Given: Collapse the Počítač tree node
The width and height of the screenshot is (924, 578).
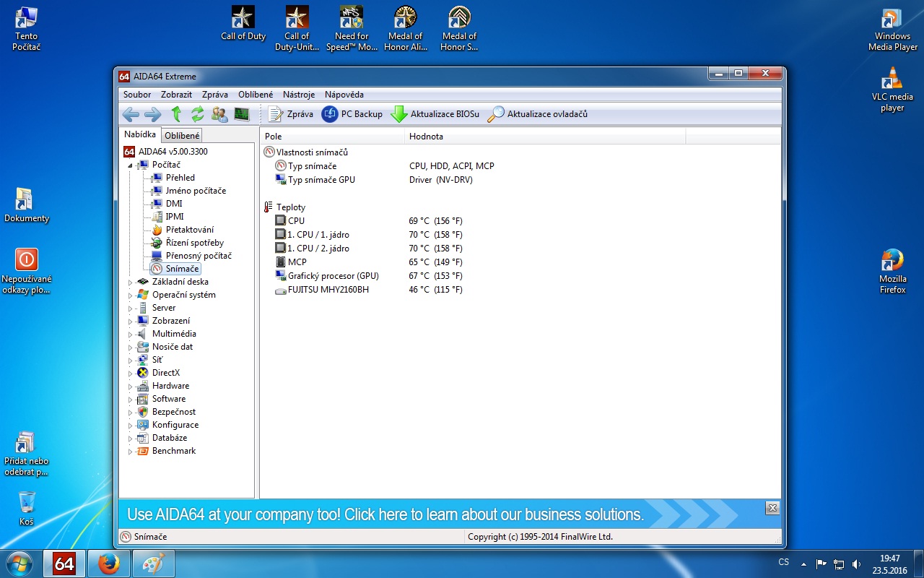Looking at the screenshot, I should pyautogui.click(x=131, y=165).
